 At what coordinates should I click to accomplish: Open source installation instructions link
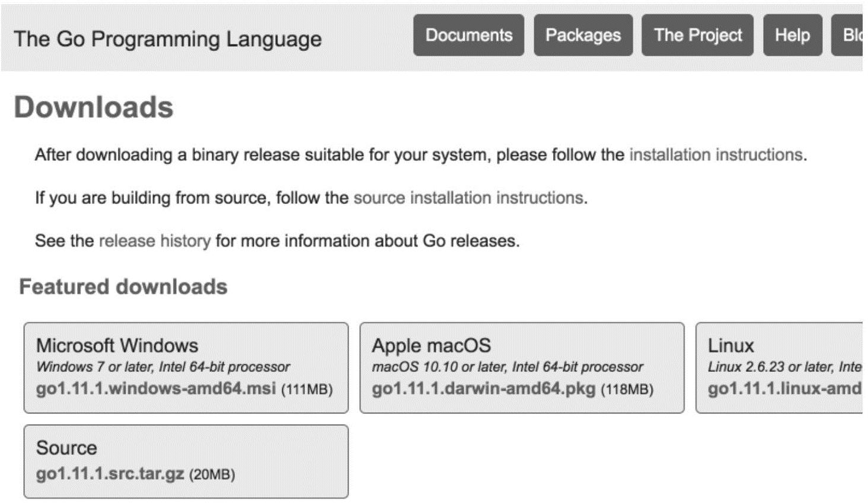[468, 198]
